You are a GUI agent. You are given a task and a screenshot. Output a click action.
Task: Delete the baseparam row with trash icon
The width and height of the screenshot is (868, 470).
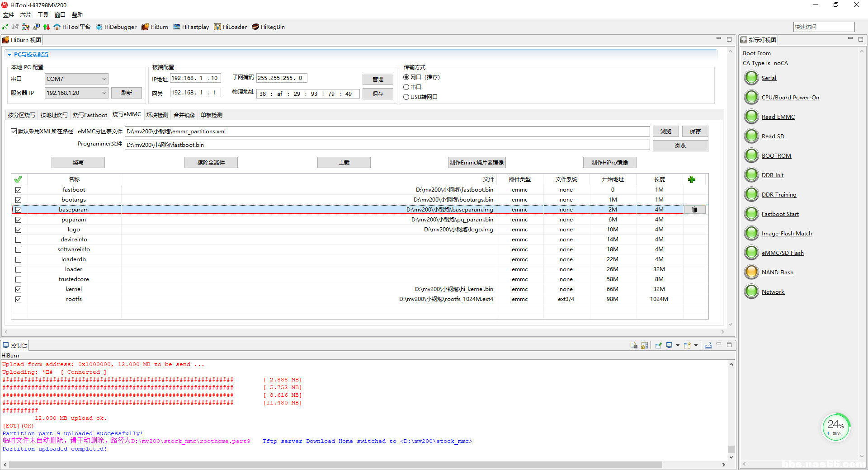694,210
